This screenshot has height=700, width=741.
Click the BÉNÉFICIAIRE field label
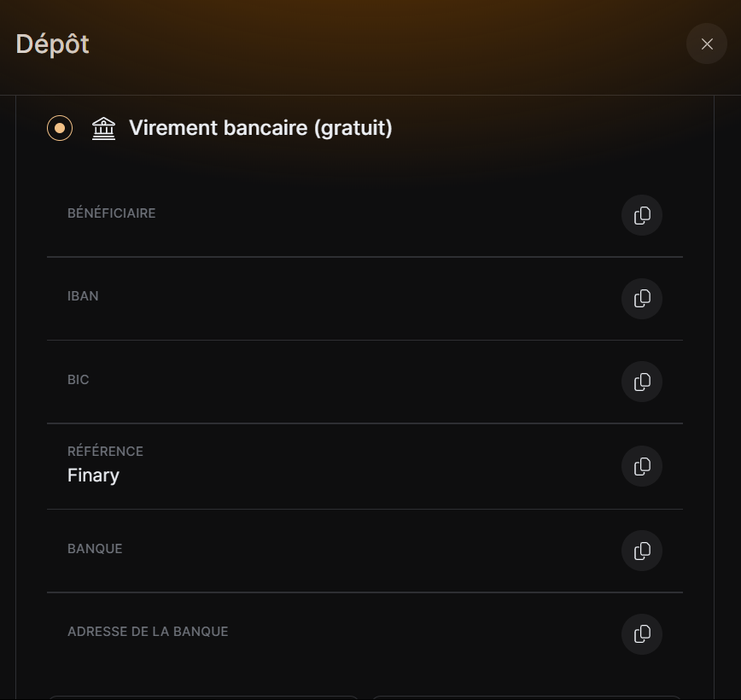tap(112, 213)
